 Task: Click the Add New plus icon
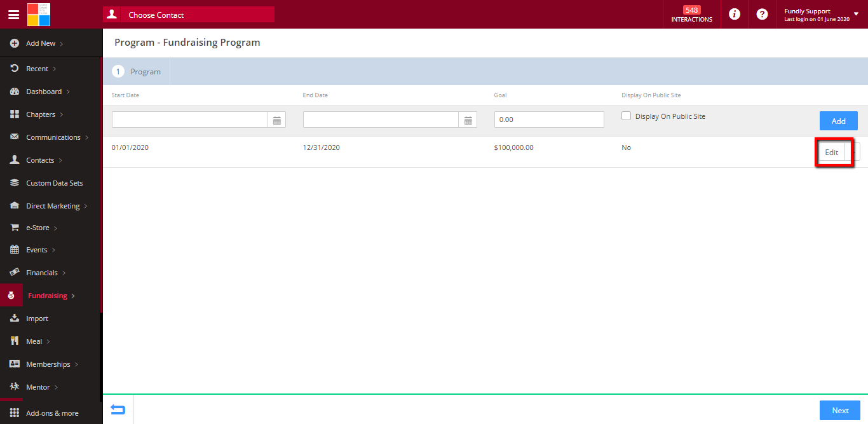pos(15,43)
